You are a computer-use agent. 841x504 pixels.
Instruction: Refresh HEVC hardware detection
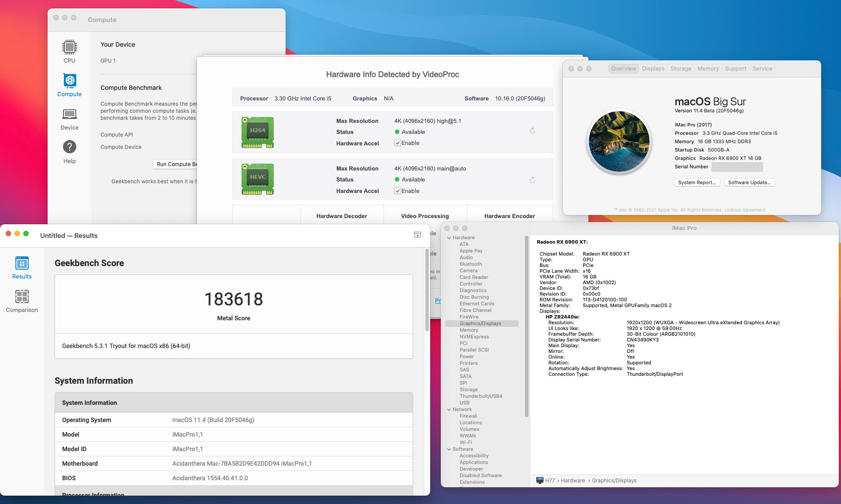(x=532, y=180)
